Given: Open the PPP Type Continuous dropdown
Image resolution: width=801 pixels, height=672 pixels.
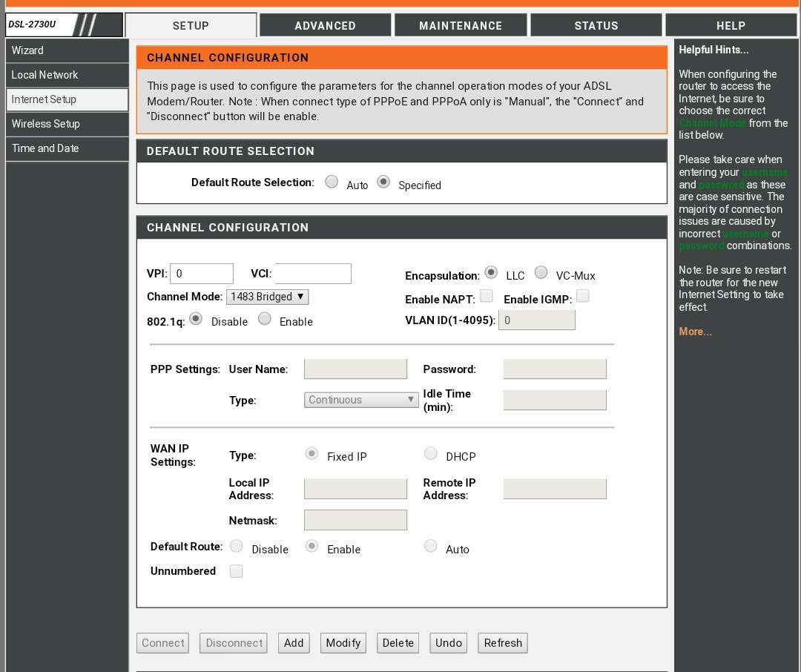Looking at the screenshot, I should [x=361, y=400].
